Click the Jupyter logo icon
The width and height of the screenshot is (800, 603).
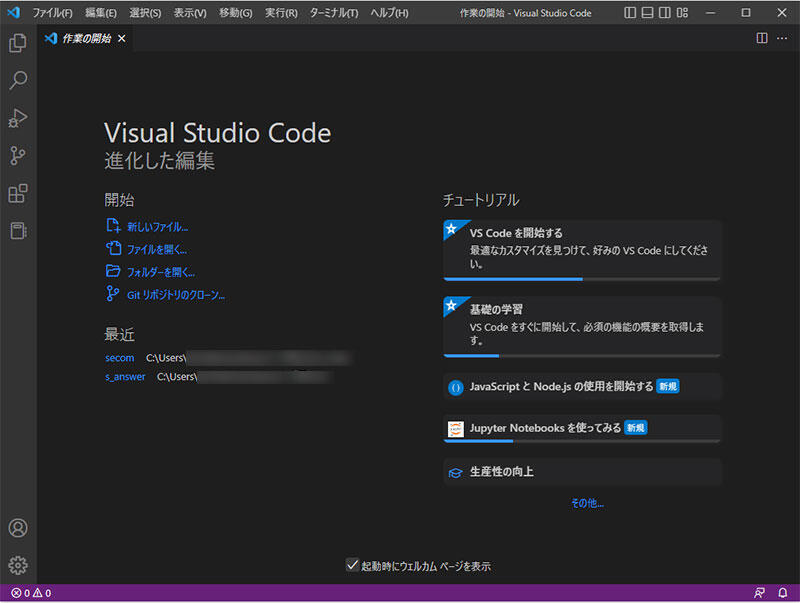[456, 429]
